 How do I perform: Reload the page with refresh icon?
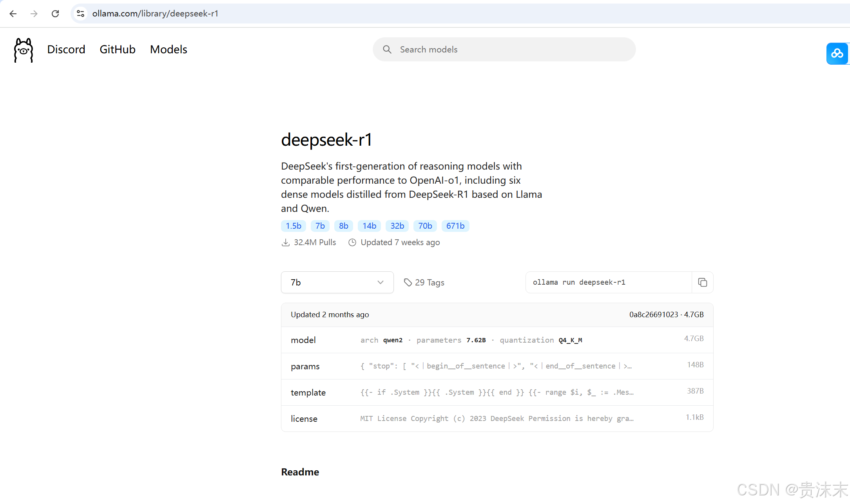click(x=55, y=14)
